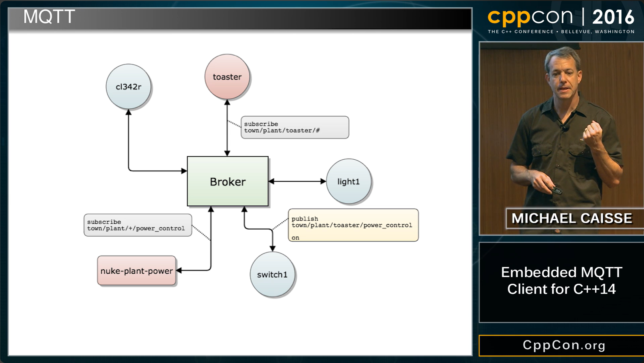Click the arrow between Broker and light1
644x363 pixels.
coord(297,181)
